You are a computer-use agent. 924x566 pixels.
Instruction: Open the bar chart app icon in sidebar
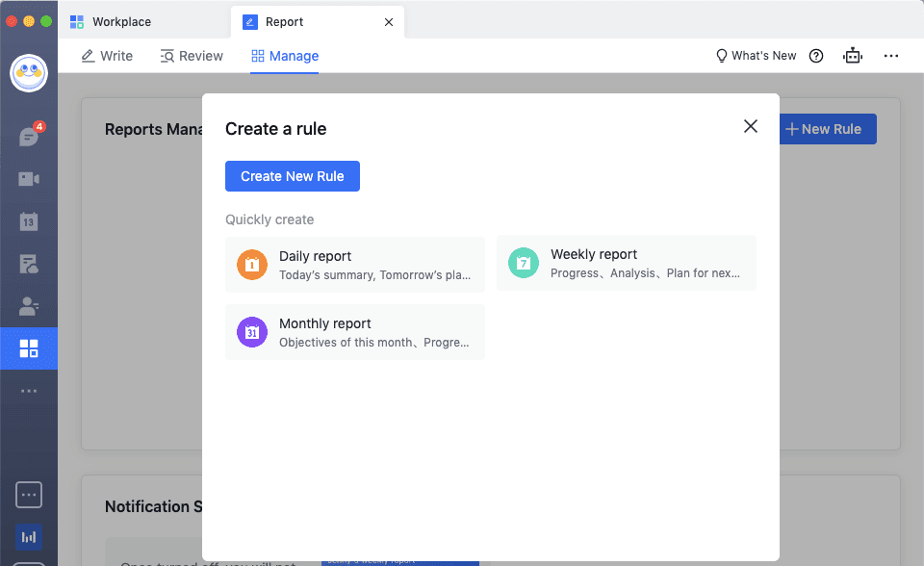pos(29,537)
